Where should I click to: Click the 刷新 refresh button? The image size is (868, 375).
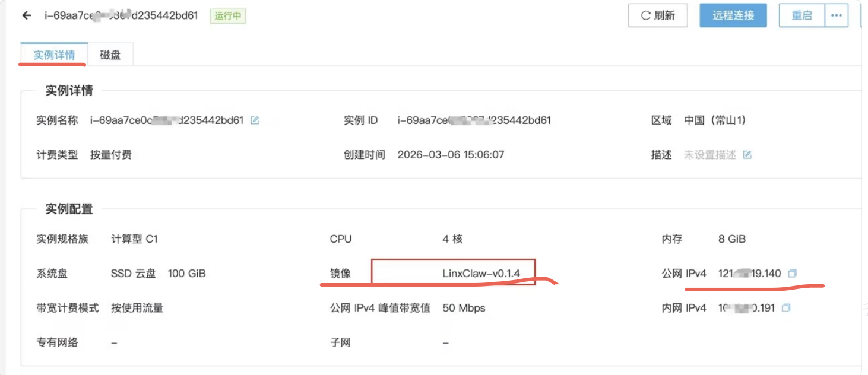point(658,15)
